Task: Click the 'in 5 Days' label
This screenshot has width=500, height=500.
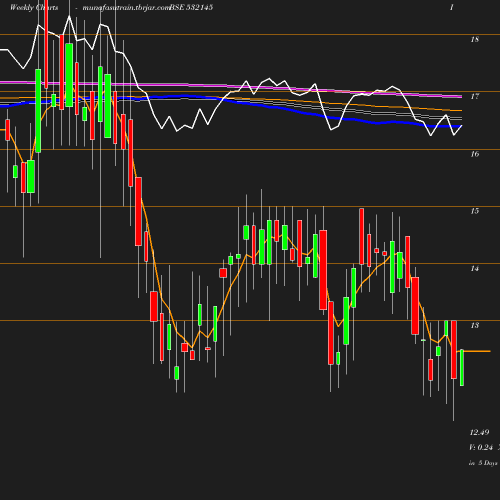Action: (x=483, y=463)
